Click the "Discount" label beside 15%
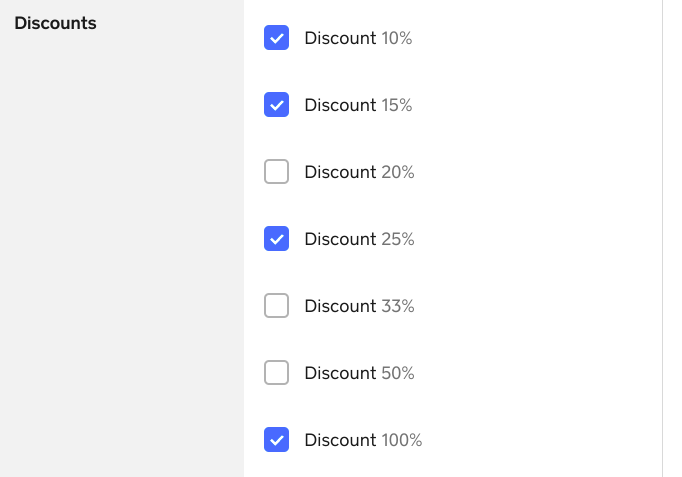Viewport: 682px width, 477px height. (340, 105)
